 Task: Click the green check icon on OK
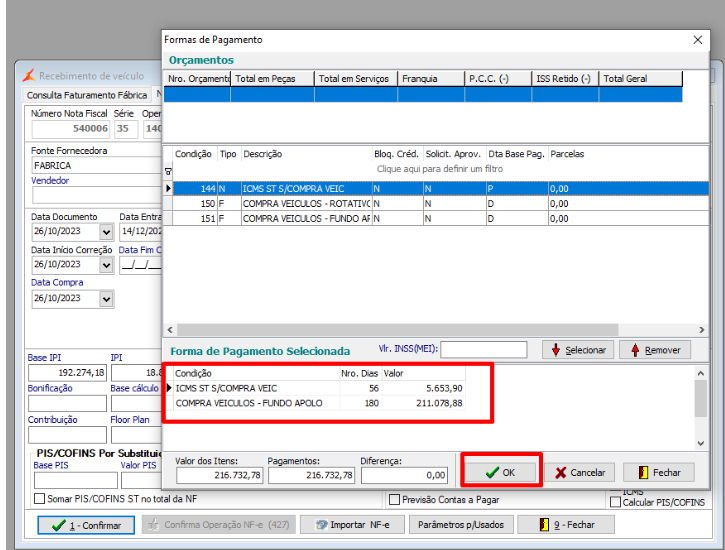[492, 472]
